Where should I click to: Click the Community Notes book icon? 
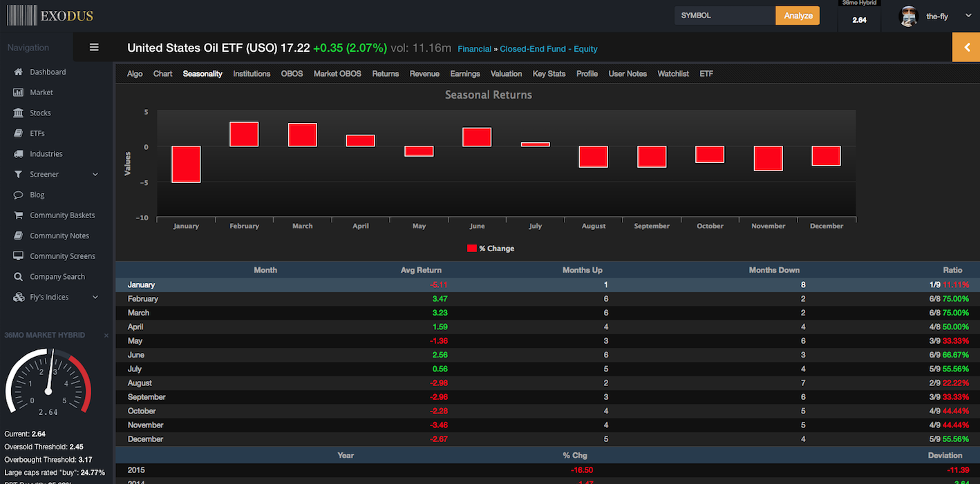(x=18, y=236)
